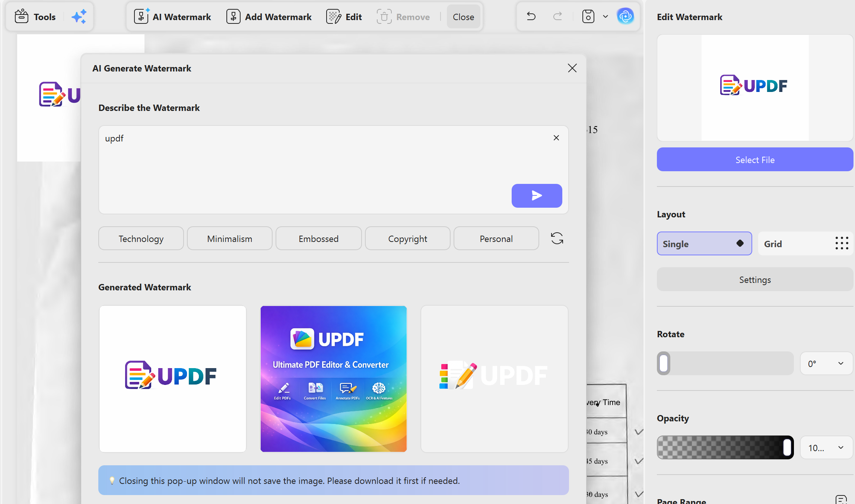The width and height of the screenshot is (855, 504).
Task: Open the AI Watermark tool
Action: click(x=172, y=17)
